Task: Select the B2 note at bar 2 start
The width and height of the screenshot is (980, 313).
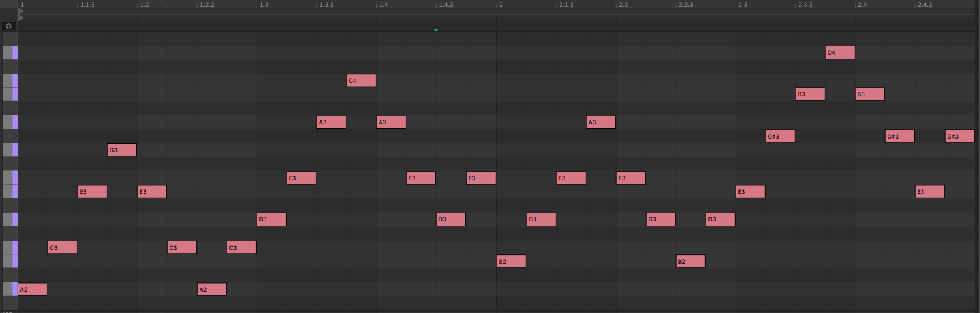Action: pos(511,261)
